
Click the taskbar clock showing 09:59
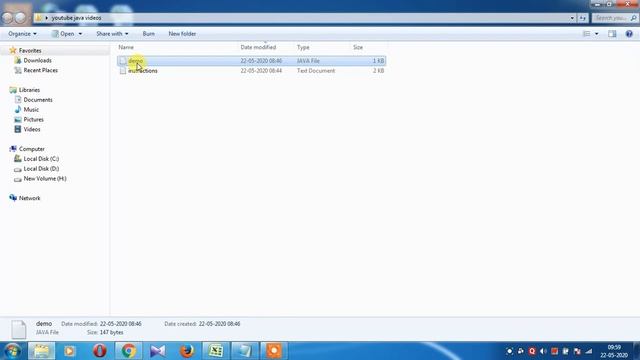(614, 351)
